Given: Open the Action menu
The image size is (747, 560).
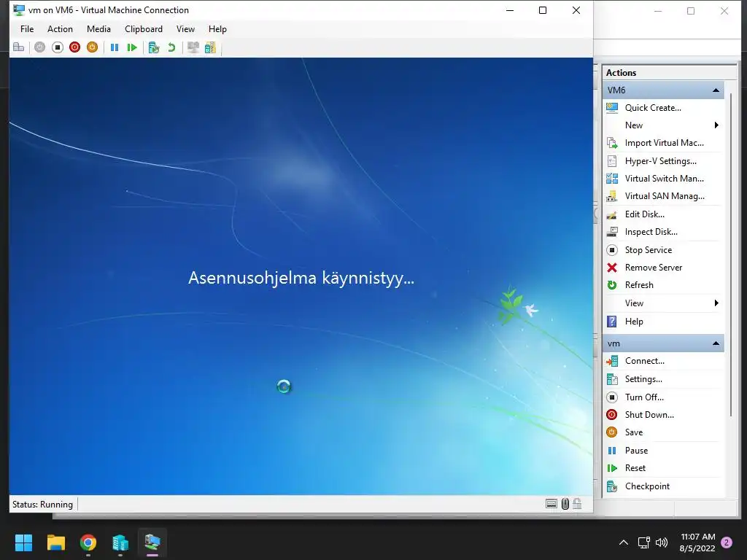Looking at the screenshot, I should point(60,29).
